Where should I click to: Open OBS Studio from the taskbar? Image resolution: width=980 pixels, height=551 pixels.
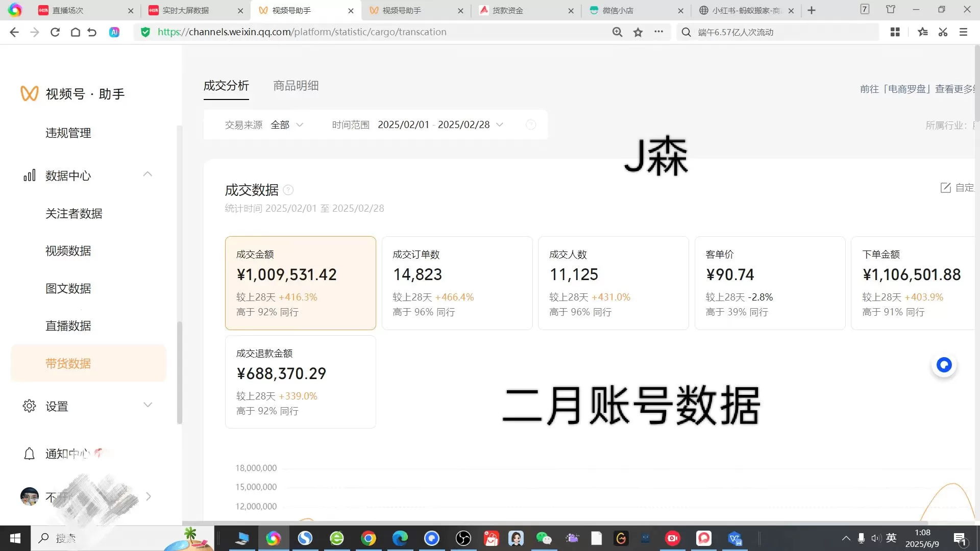(463, 538)
